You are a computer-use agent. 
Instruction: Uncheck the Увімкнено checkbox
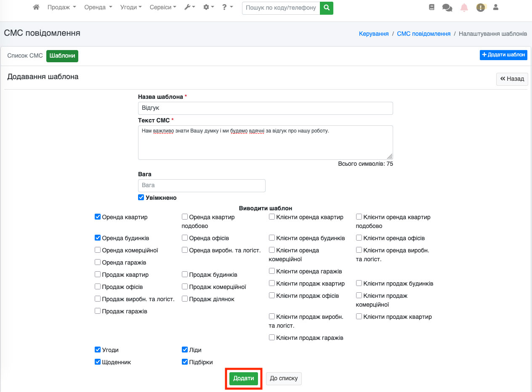(141, 198)
